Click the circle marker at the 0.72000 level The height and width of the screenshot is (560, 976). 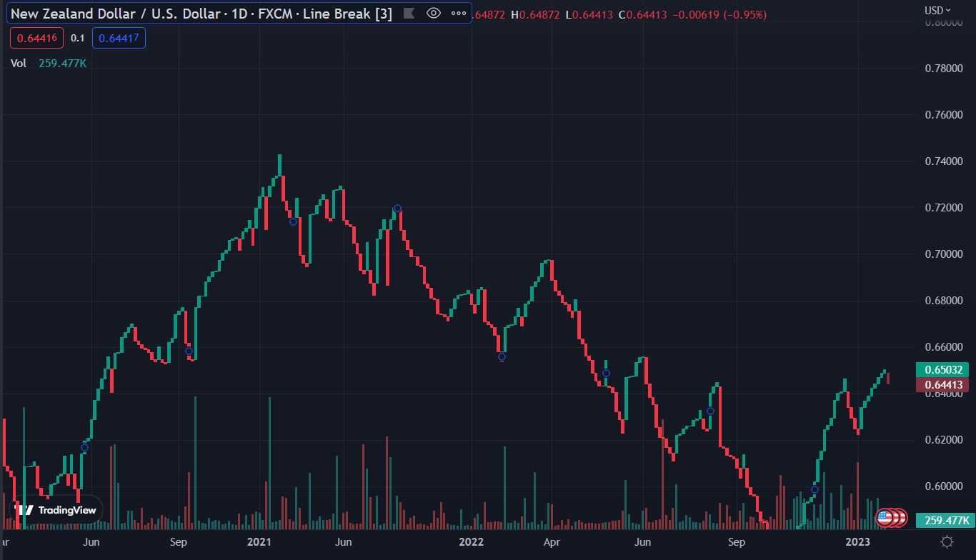tap(397, 209)
